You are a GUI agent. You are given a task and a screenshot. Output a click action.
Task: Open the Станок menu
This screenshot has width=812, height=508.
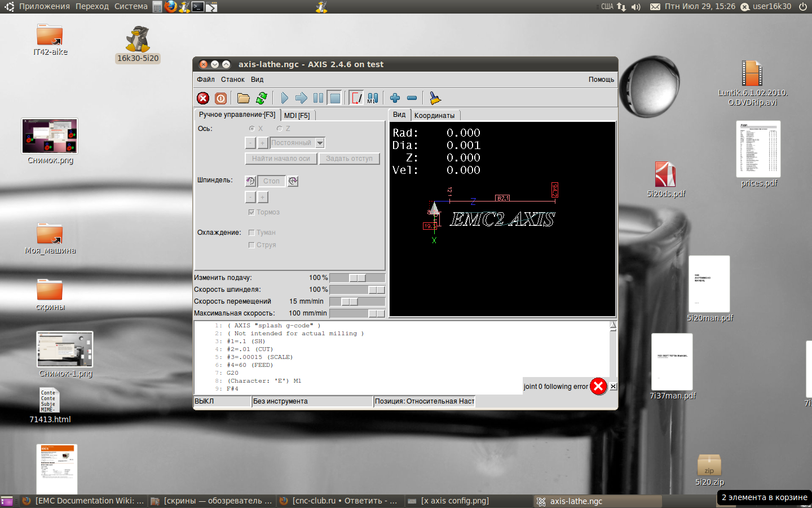pyautogui.click(x=233, y=80)
